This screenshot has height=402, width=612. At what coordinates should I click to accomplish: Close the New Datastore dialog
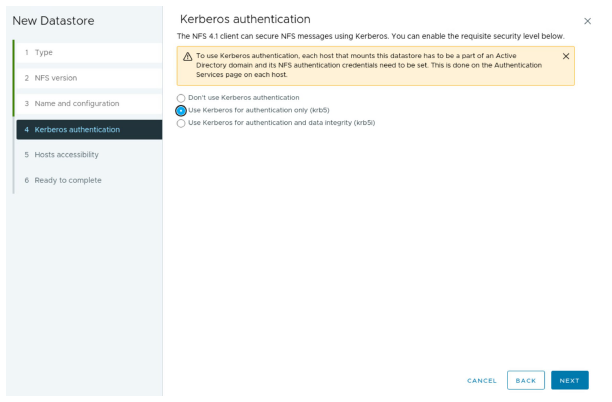pyautogui.click(x=587, y=21)
